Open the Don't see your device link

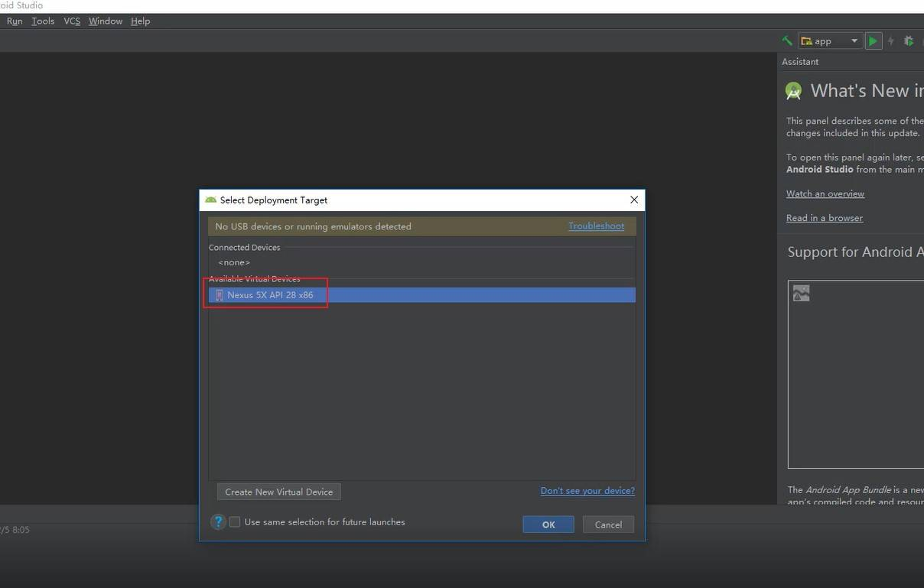coord(587,491)
